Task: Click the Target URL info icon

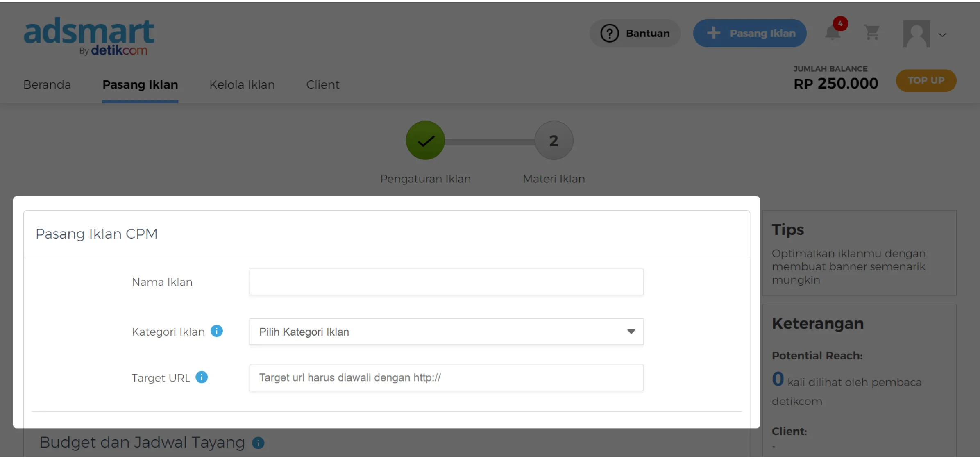Action: pyautogui.click(x=202, y=377)
